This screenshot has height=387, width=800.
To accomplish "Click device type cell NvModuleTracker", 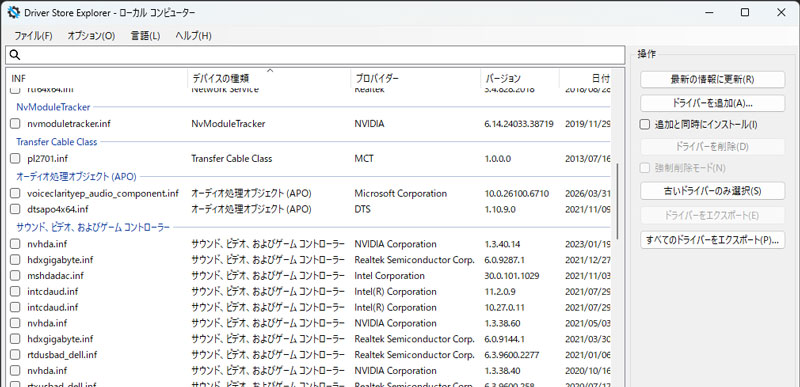I will 228,123.
